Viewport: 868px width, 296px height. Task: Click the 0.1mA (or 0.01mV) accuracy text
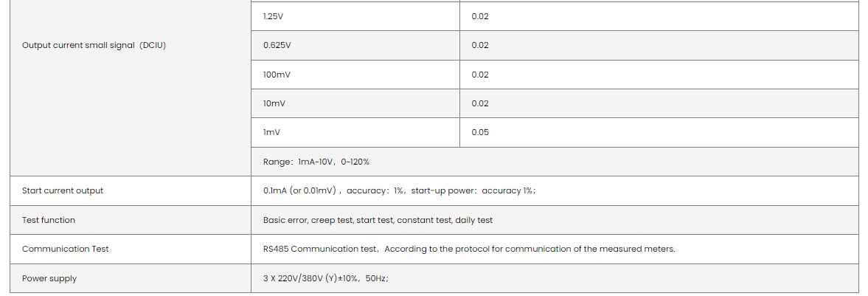399,190
